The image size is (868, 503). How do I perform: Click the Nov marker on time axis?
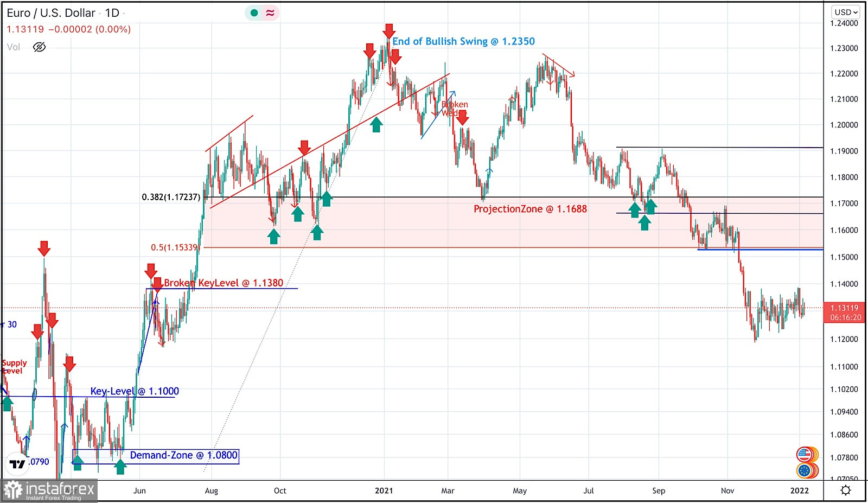pyautogui.click(x=727, y=491)
